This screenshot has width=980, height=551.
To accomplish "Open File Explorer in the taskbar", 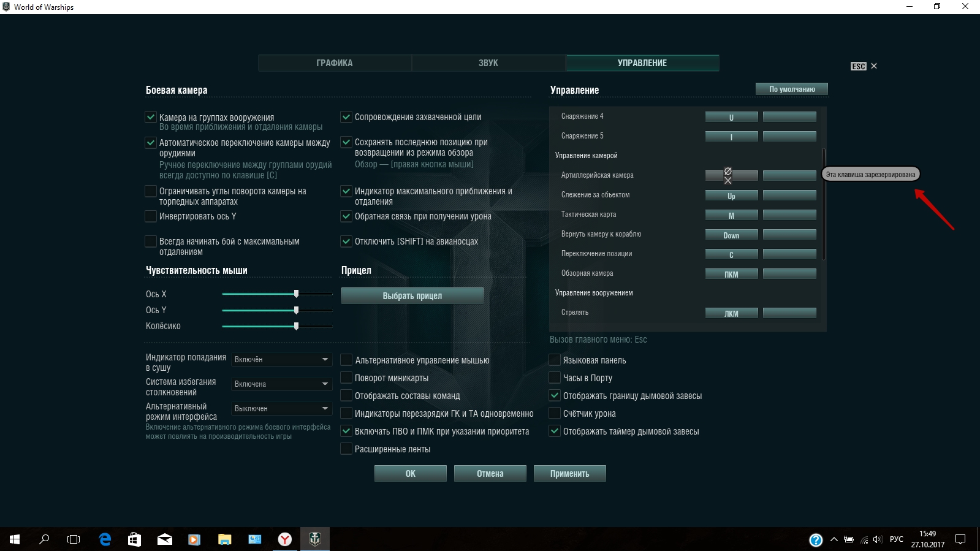I will pyautogui.click(x=224, y=539).
